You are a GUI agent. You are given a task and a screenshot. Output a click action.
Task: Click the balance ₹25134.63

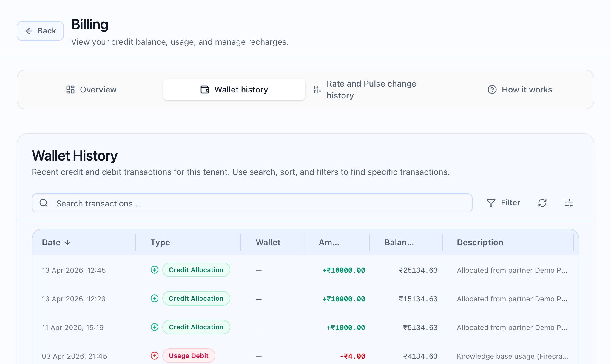(418, 270)
